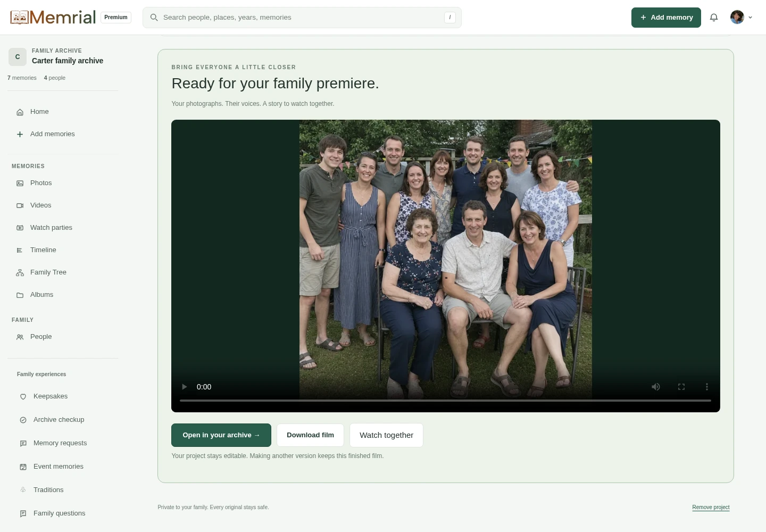
Task: Click the Download film button
Action: click(310, 435)
